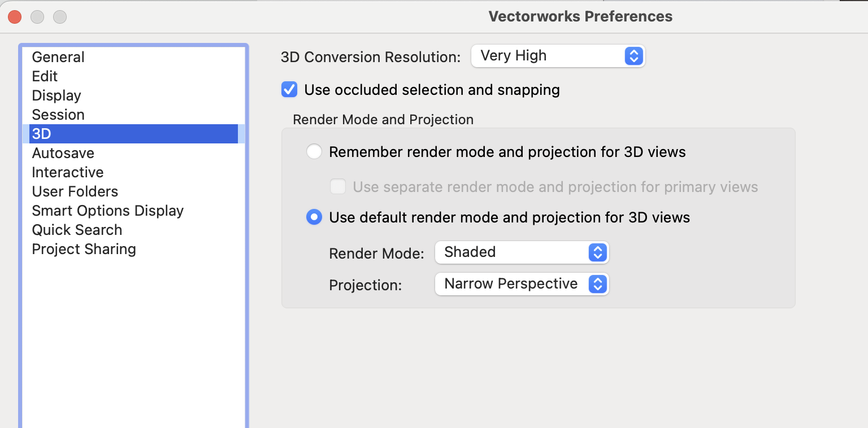Select Remember render mode and projection radio

tap(314, 152)
